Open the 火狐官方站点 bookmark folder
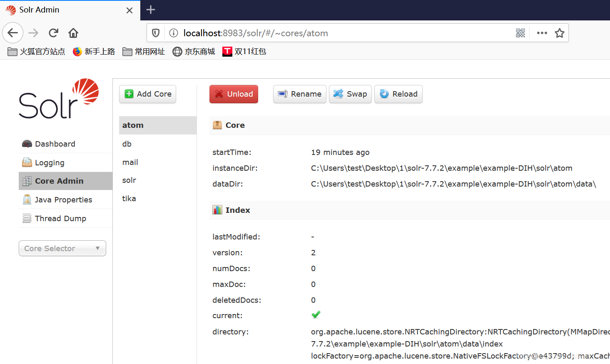The width and height of the screenshot is (610, 364). click(x=36, y=52)
